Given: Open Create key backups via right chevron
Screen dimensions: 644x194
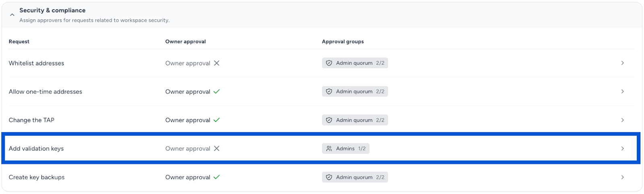Looking at the screenshot, I should pos(622,177).
